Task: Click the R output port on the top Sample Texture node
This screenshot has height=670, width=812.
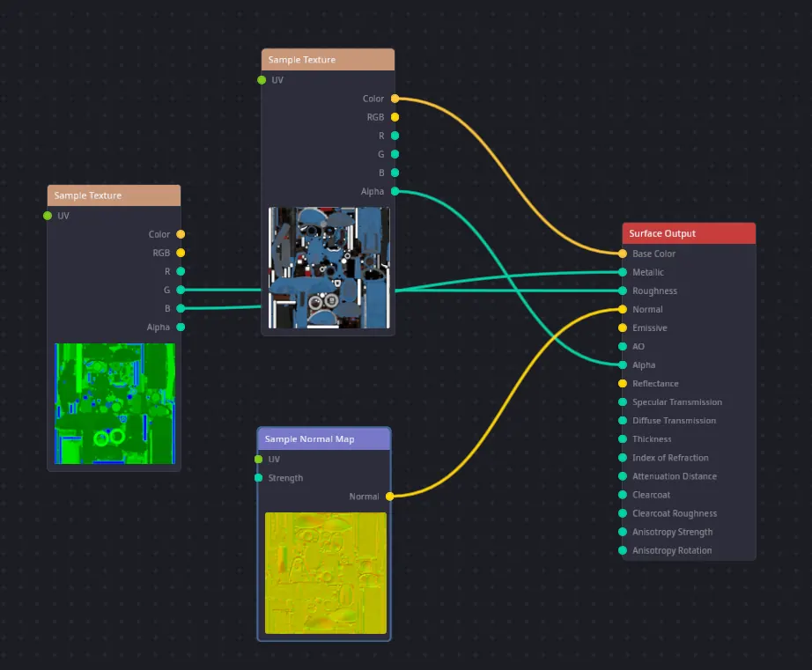Action: 395,136
